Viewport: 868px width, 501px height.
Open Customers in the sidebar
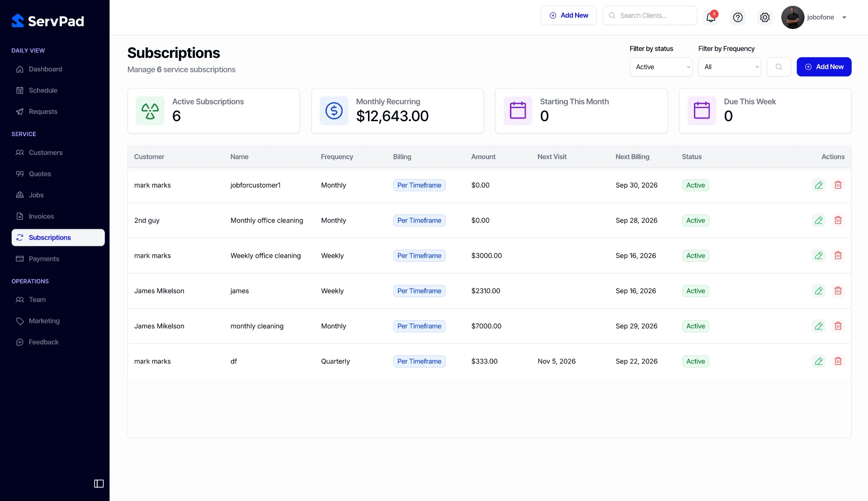58,153
